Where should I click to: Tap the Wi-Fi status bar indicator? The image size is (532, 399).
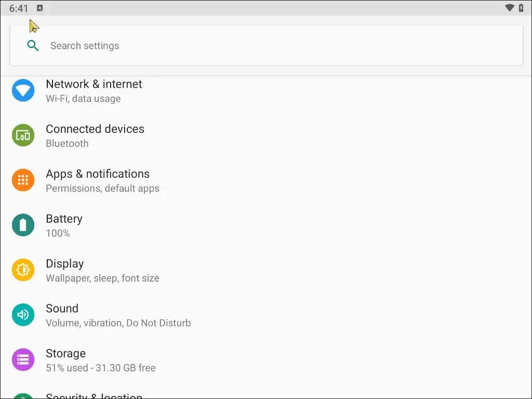509,8
